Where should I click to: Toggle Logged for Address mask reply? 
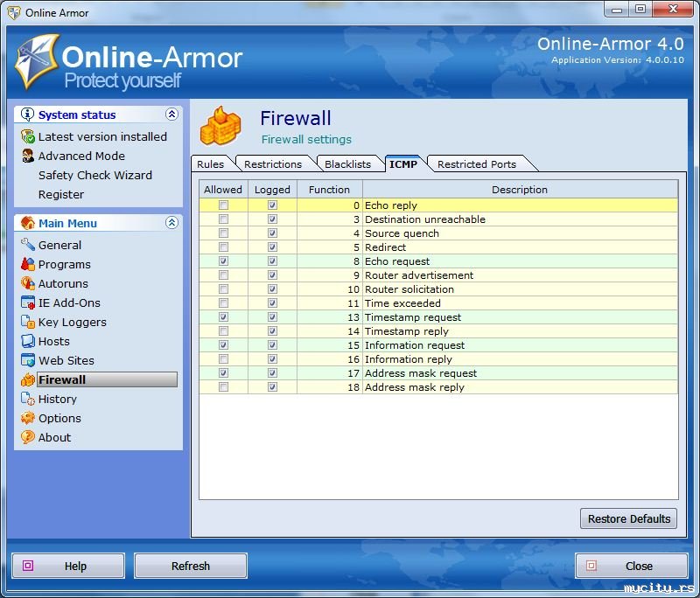coord(272,387)
